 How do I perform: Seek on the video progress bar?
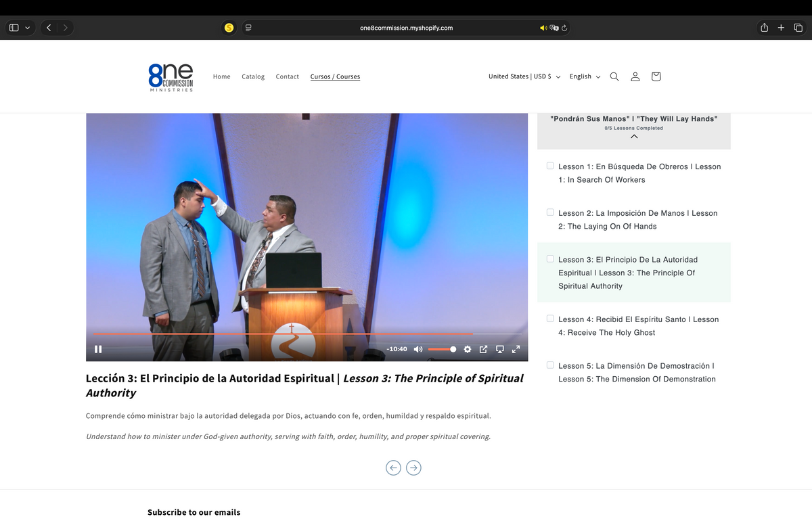pos(307,334)
